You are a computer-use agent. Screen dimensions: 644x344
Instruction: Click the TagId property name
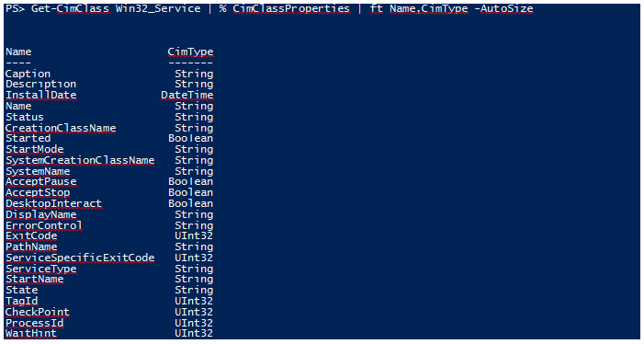pyautogui.click(x=22, y=301)
